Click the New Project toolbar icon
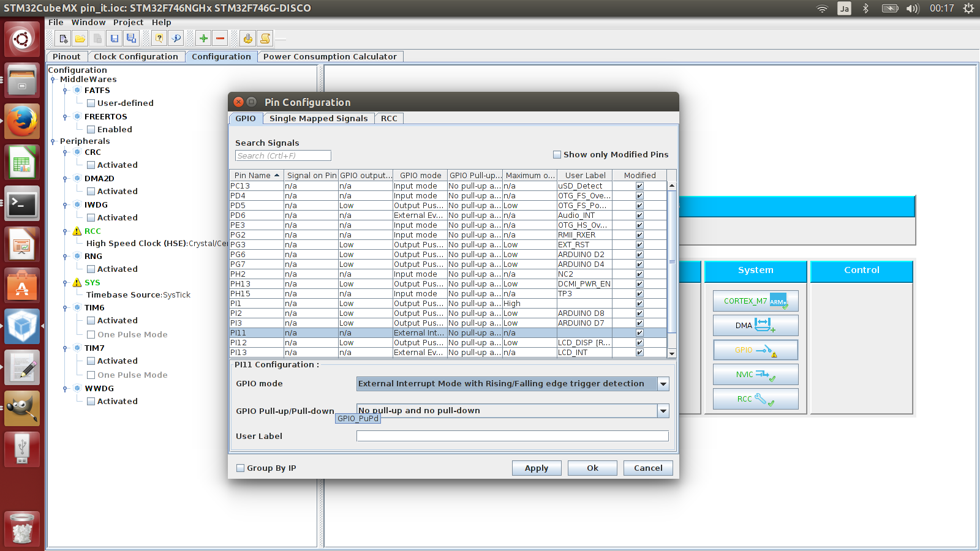 pos(63,39)
